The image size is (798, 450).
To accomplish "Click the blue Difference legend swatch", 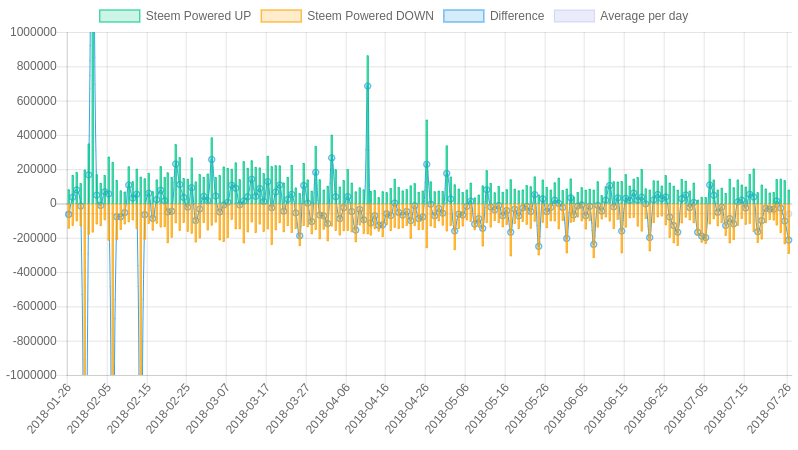I will click(x=464, y=16).
